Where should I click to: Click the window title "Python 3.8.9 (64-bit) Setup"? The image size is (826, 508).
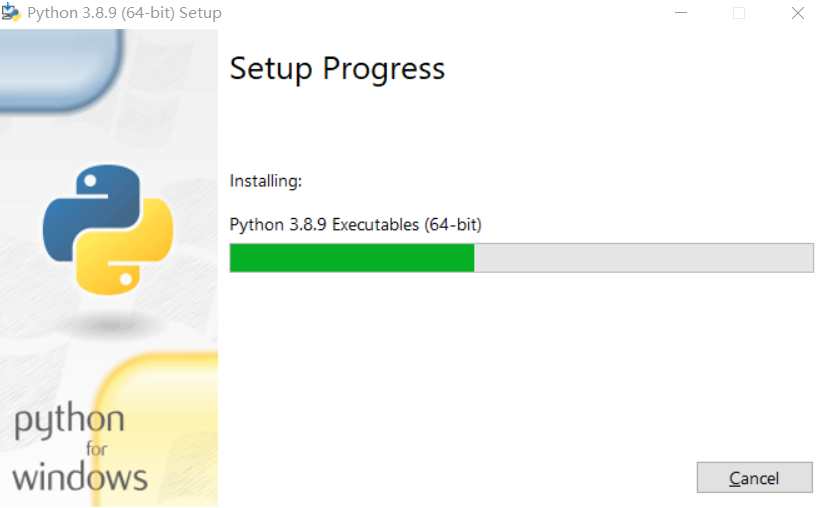click(x=124, y=14)
